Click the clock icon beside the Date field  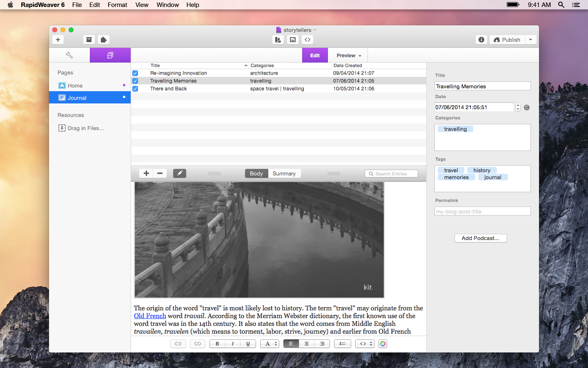pyautogui.click(x=527, y=107)
